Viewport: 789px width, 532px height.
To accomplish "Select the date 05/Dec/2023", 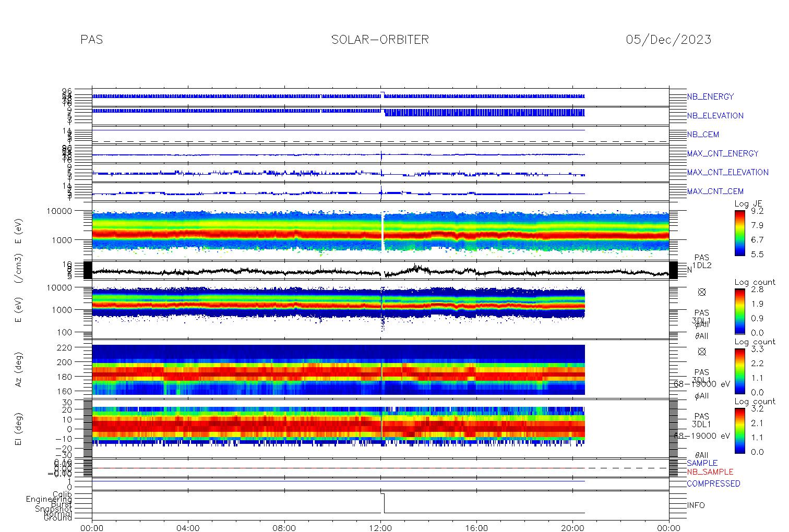I will click(668, 40).
